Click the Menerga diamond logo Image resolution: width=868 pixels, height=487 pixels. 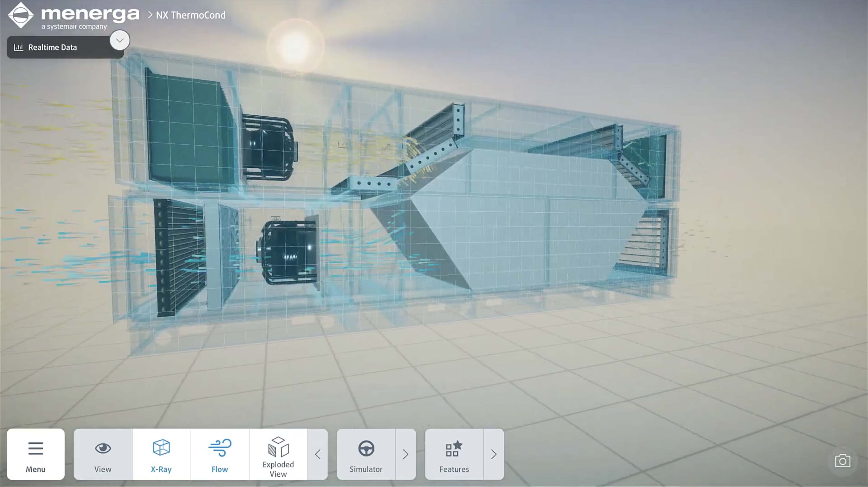tap(21, 15)
